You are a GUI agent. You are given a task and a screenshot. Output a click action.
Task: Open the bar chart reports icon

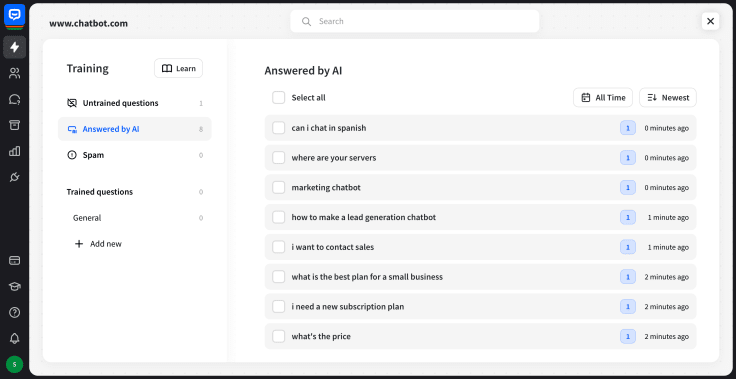coord(15,151)
